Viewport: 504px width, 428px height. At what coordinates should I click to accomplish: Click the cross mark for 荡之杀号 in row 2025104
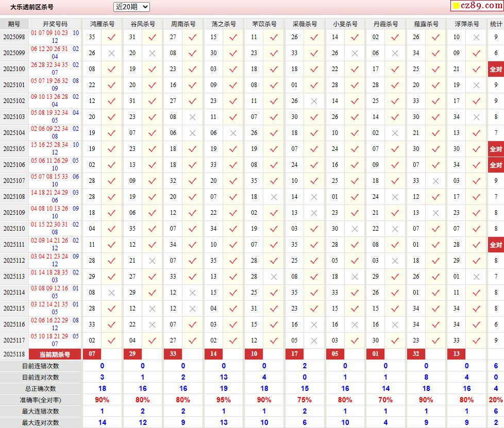pyautogui.click(x=233, y=133)
